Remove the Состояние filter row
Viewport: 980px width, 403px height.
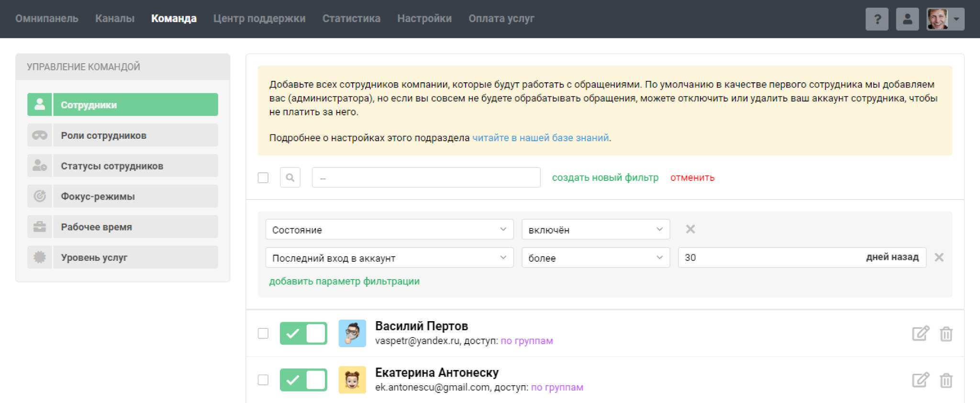pos(690,229)
